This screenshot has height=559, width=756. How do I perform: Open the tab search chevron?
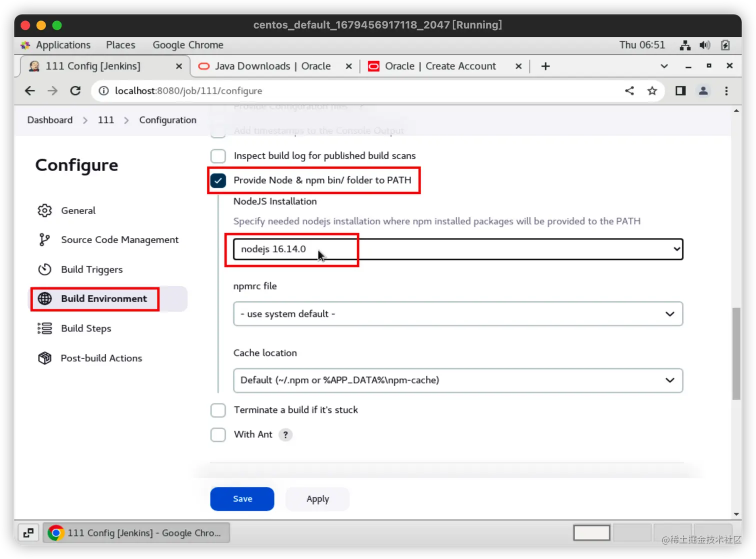(x=664, y=66)
